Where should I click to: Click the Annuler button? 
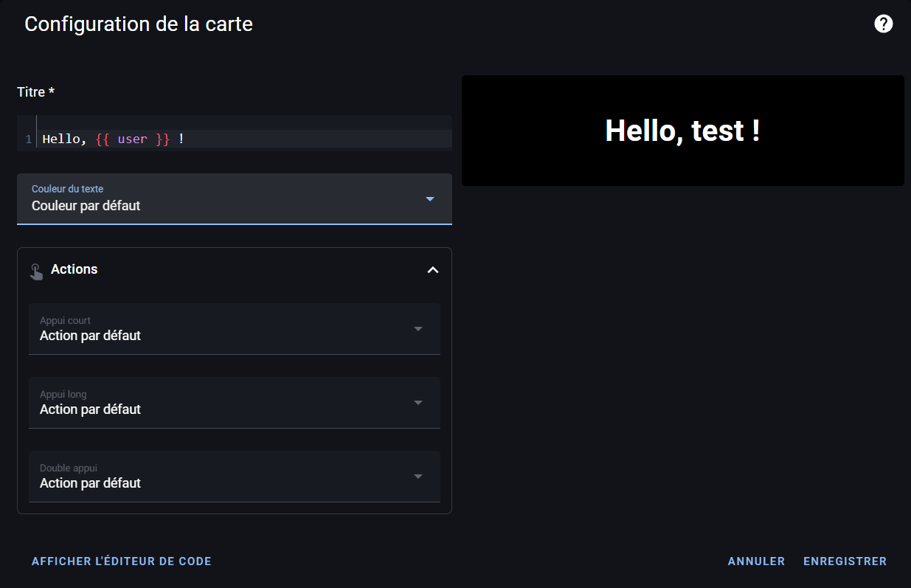(756, 561)
